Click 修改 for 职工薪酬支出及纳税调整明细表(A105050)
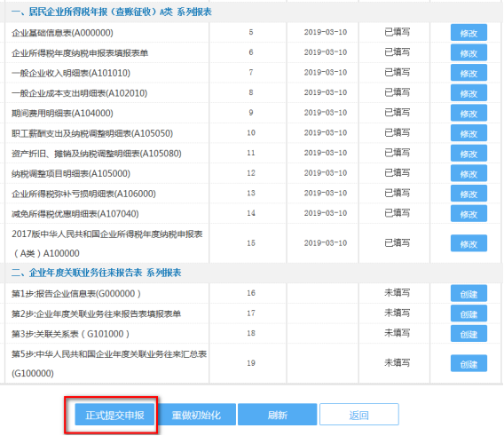The image size is (504, 436). pos(469,133)
